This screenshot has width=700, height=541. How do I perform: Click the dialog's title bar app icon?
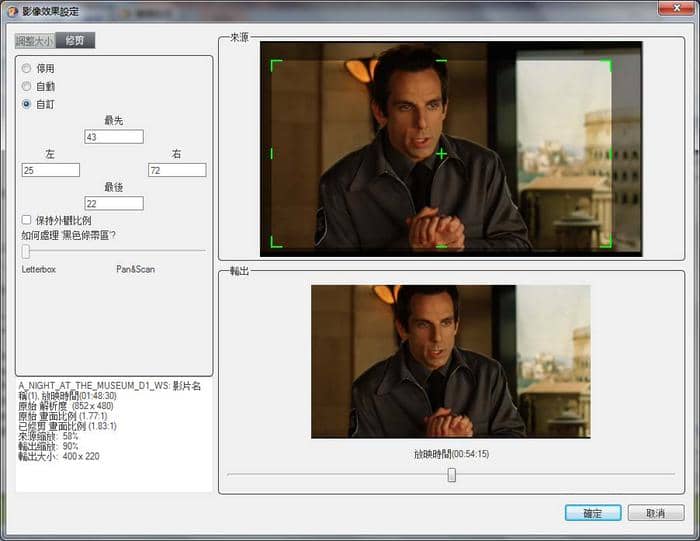click(11, 11)
